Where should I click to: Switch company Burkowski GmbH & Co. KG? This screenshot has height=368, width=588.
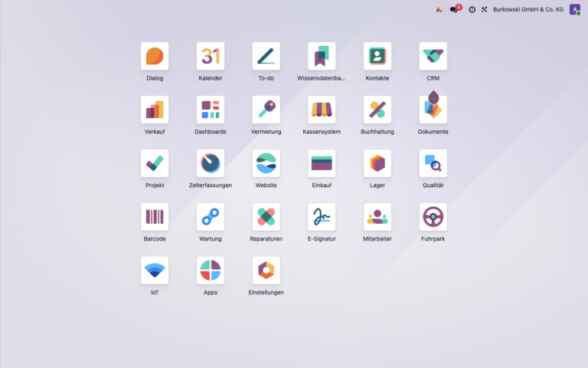[528, 9]
